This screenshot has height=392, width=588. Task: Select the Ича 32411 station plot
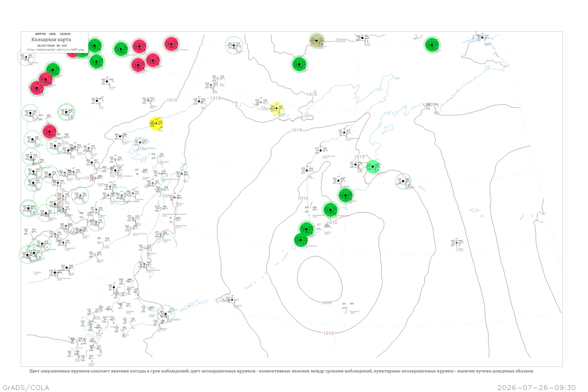tap(307, 171)
